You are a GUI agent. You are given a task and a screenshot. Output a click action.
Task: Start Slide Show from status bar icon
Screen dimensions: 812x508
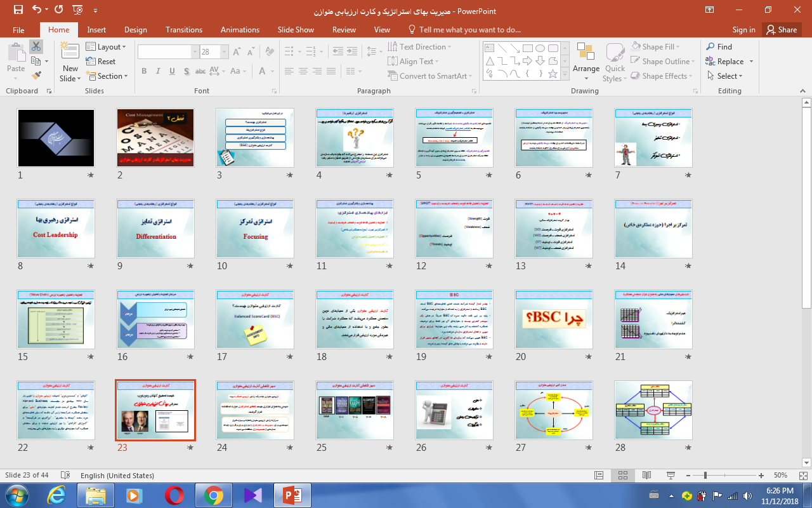coord(671,475)
